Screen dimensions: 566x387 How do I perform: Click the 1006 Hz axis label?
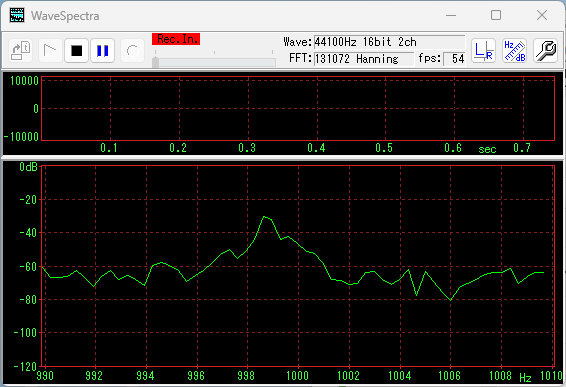pos(449,376)
